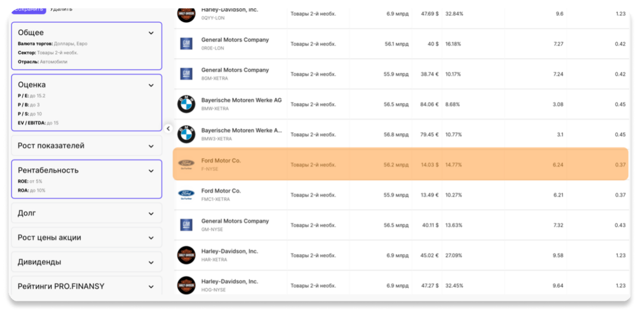Collapse the Оценка filter section
Image resolution: width=644 pixels, height=320 pixels.
click(x=151, y=85)
